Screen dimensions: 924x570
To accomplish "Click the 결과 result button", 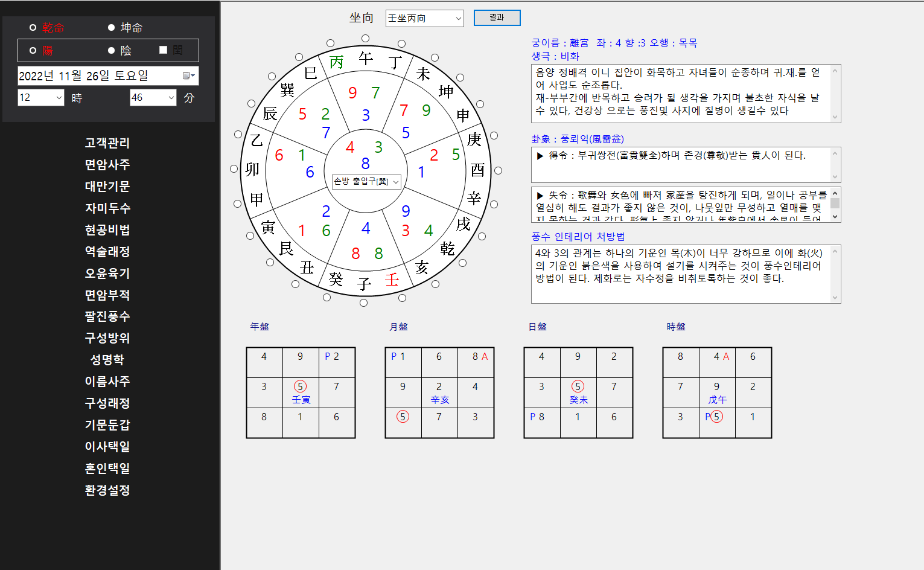I will click(x=497, y=18).
